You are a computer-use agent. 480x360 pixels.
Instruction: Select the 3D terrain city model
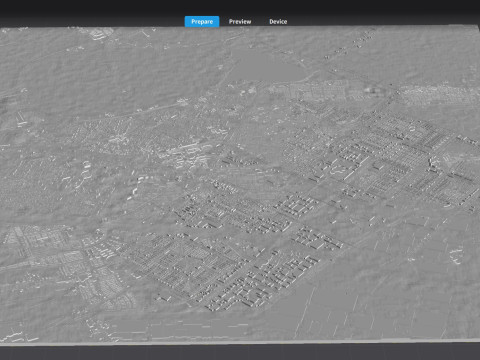coord(240,185)
